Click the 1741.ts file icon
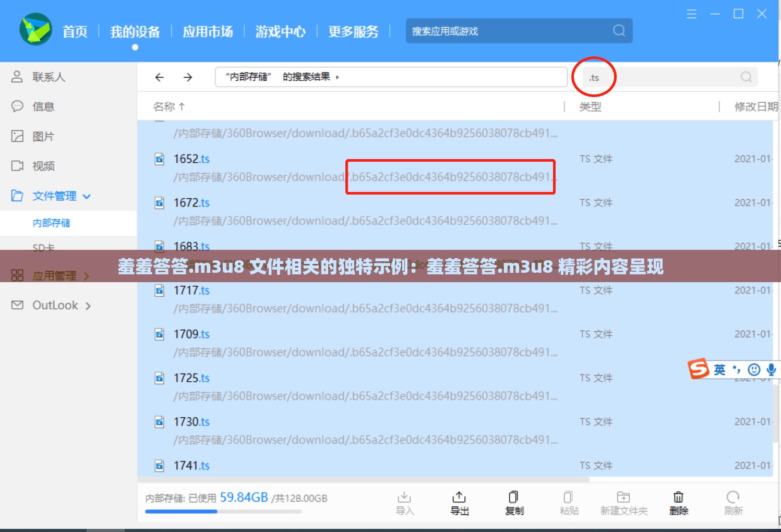The width and height of the screenshot is (781, 532). [160, 466]
